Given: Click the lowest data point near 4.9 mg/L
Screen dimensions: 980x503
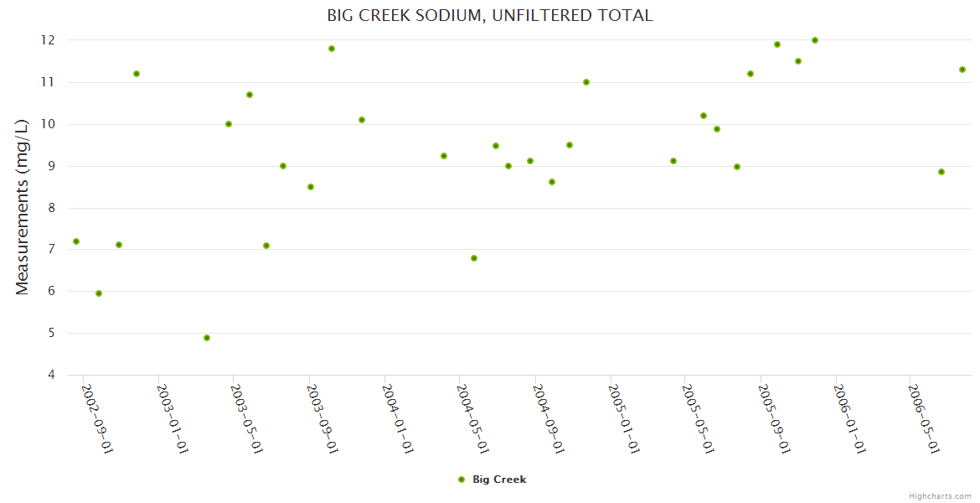Looking at the screenshot, I should pyautogui.click(x=207, y=338).
